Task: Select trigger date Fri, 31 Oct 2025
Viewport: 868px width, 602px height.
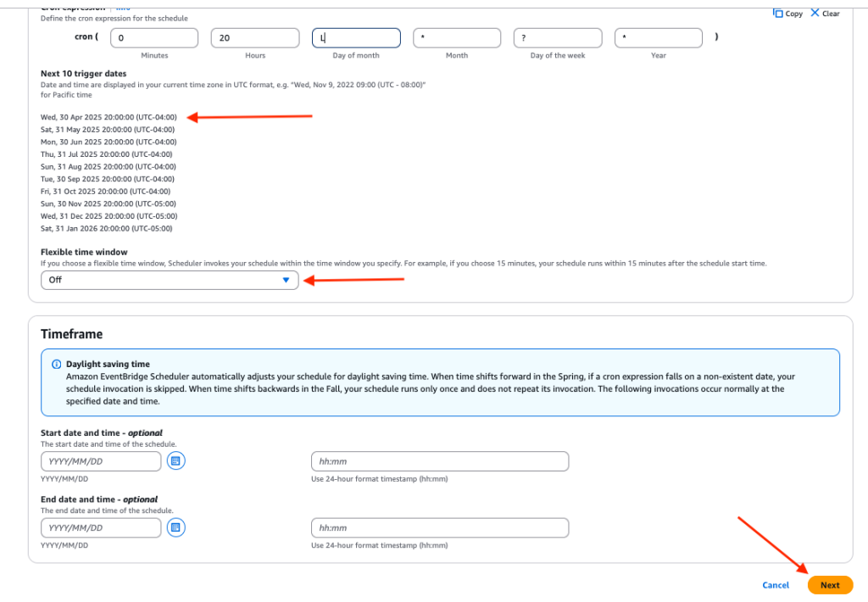Action: (105, 191)
